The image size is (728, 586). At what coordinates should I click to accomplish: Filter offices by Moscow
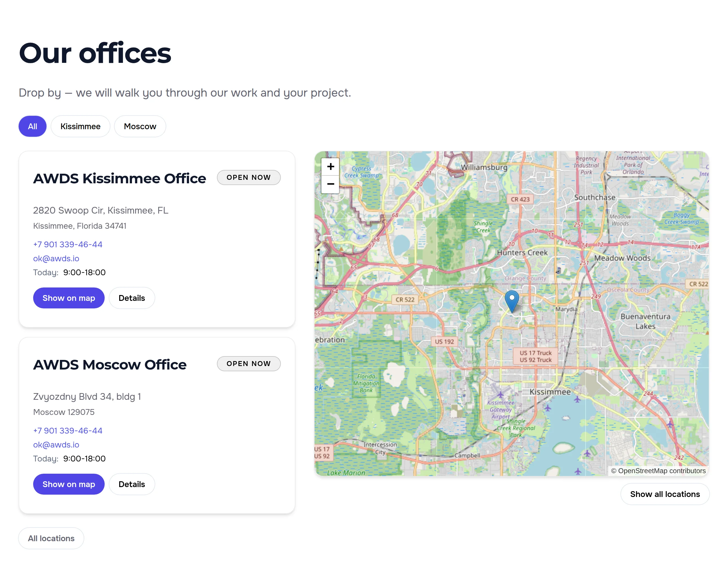pos(140,126)
